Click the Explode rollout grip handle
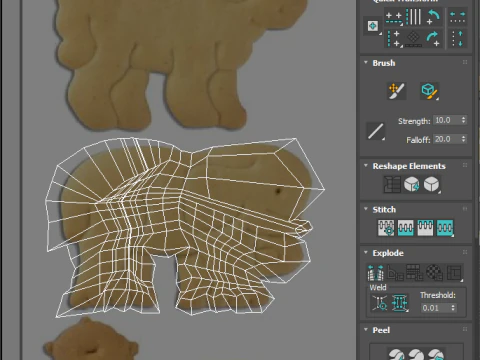The image size is (480, 360). pyautogui.click(x=465, y=252)
